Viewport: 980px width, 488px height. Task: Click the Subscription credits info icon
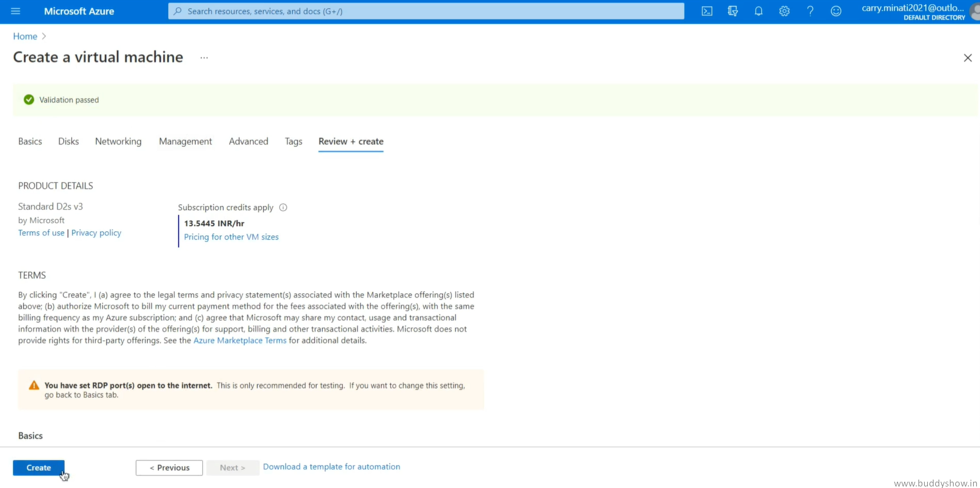point(283,208)
